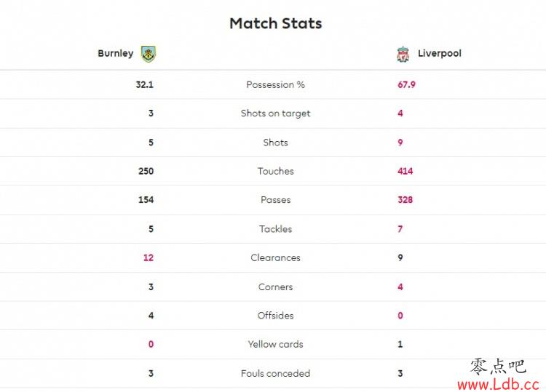Select the Offsides row label

coord(275,316)
